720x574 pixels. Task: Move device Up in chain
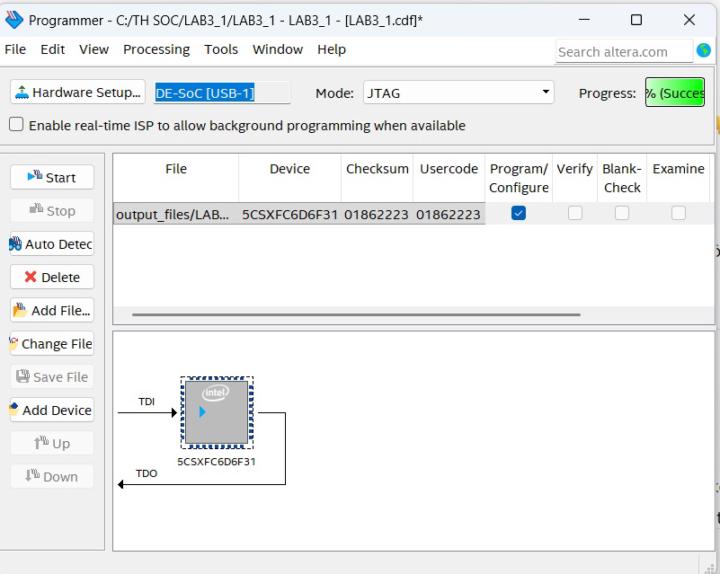pyautogui.click(x=52, y=444)
